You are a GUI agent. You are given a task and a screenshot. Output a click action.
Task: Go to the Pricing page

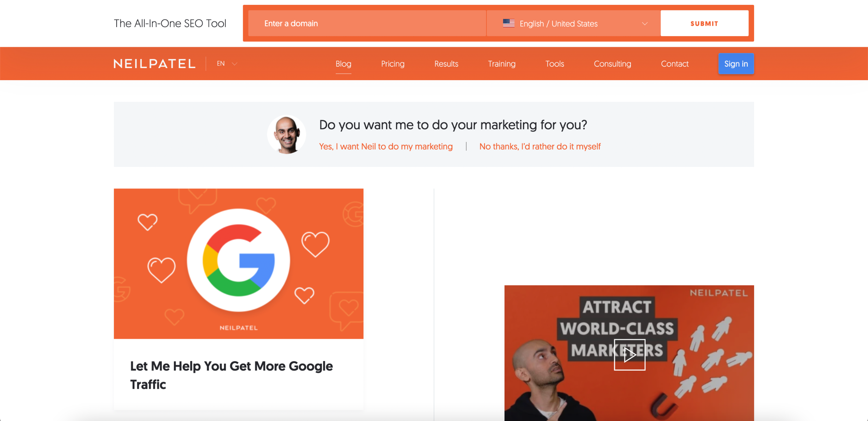click(x=393, y=64)
